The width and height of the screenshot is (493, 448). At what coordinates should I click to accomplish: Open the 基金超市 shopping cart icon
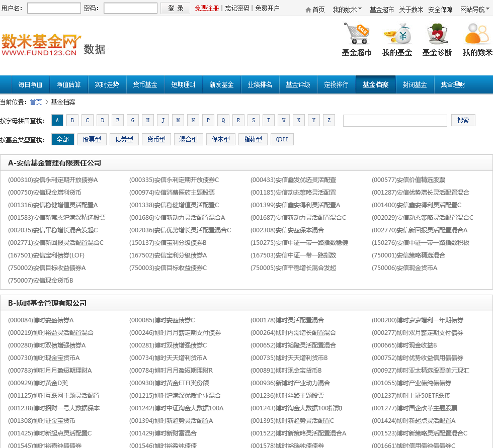point(357,33)
